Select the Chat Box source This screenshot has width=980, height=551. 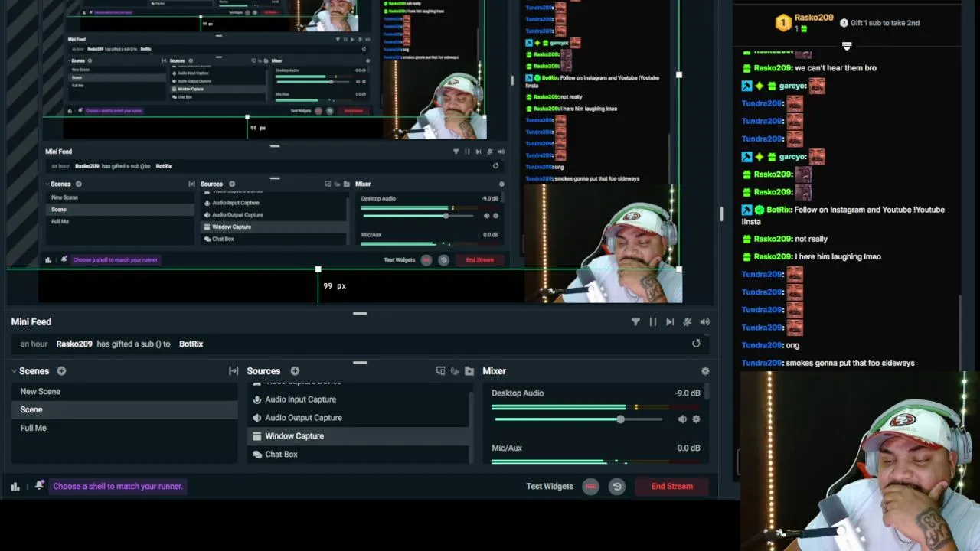(358, 455)
